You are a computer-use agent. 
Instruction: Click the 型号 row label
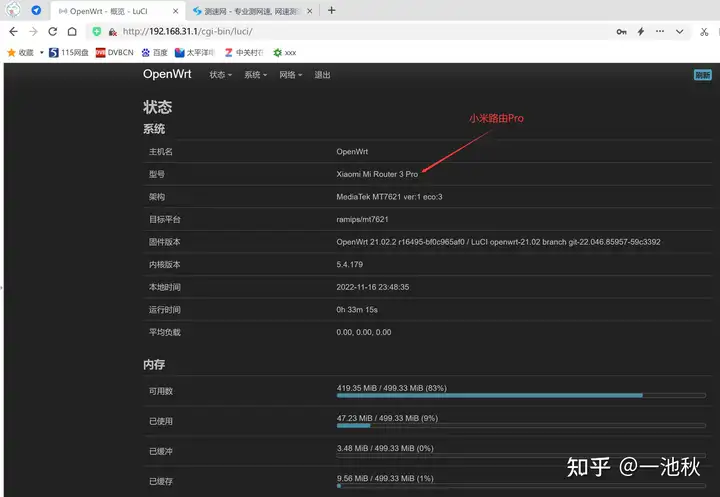point(157,174)
